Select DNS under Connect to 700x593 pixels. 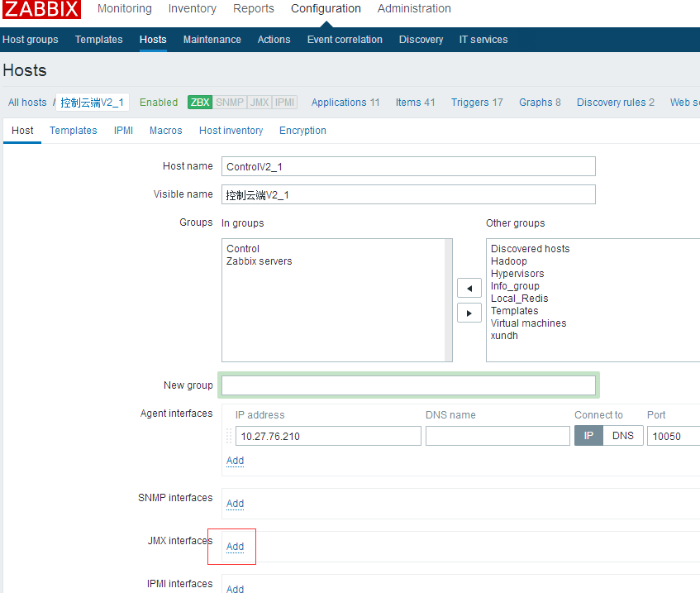(623, 436)
